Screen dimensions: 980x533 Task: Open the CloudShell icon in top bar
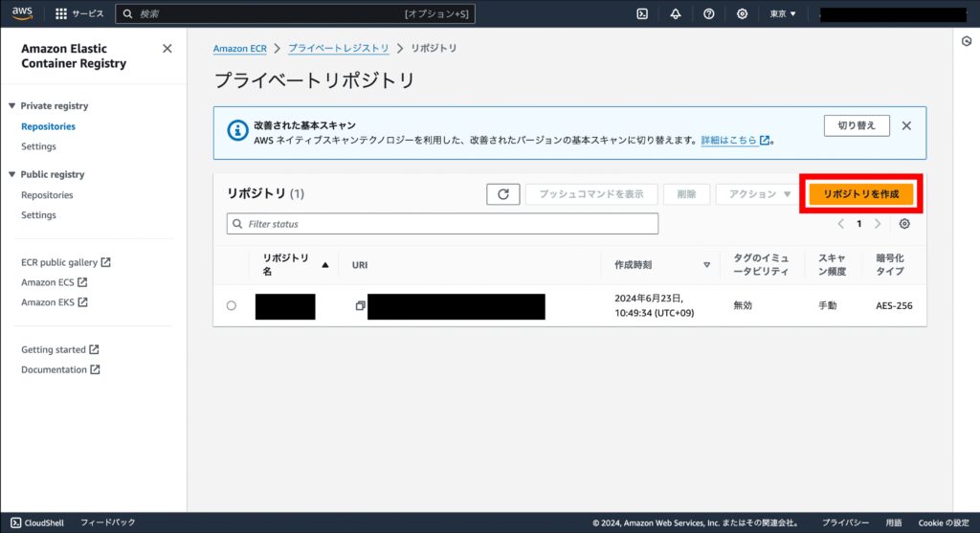(642, 13)
